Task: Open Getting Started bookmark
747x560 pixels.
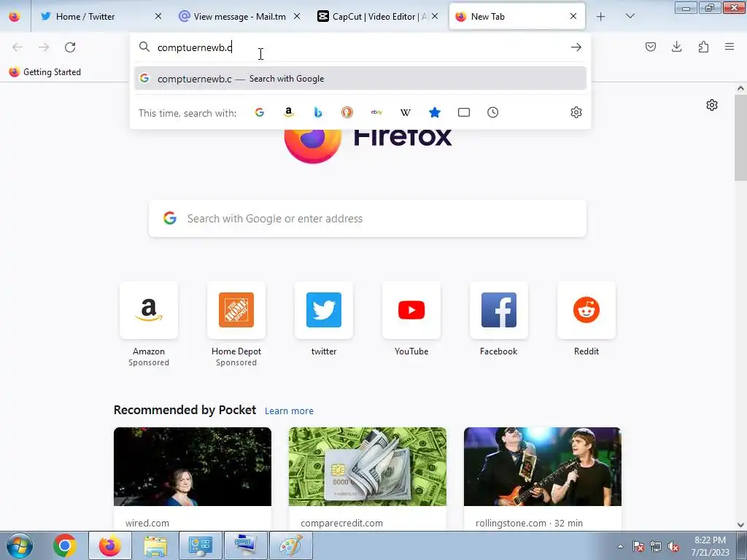Action: click(x=45, y=72)
